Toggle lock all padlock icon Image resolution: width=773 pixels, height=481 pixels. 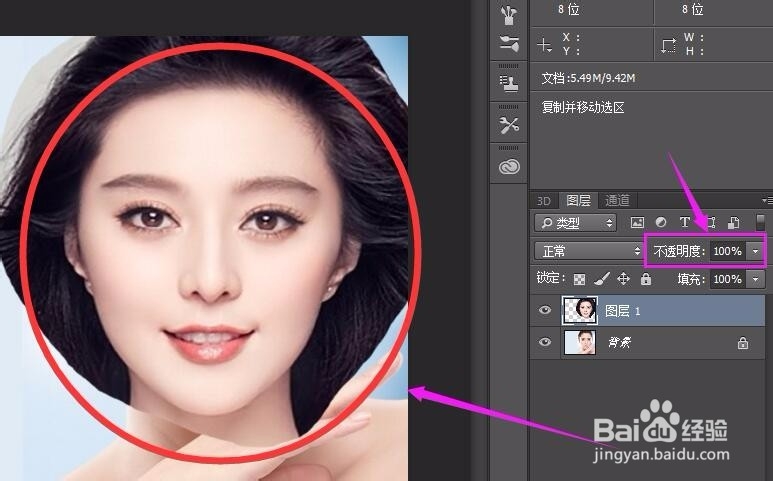(646, 279)
